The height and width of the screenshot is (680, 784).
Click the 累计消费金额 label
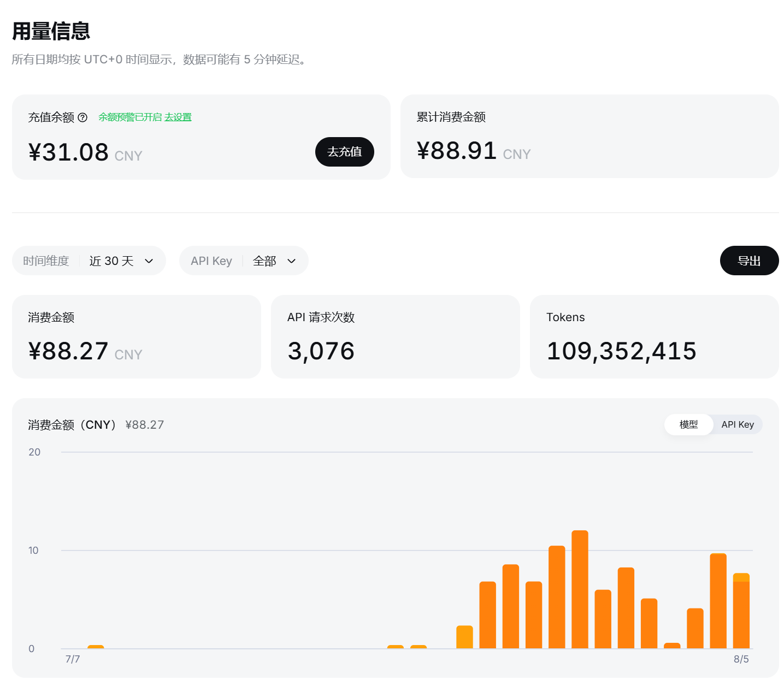coord(451,117)
